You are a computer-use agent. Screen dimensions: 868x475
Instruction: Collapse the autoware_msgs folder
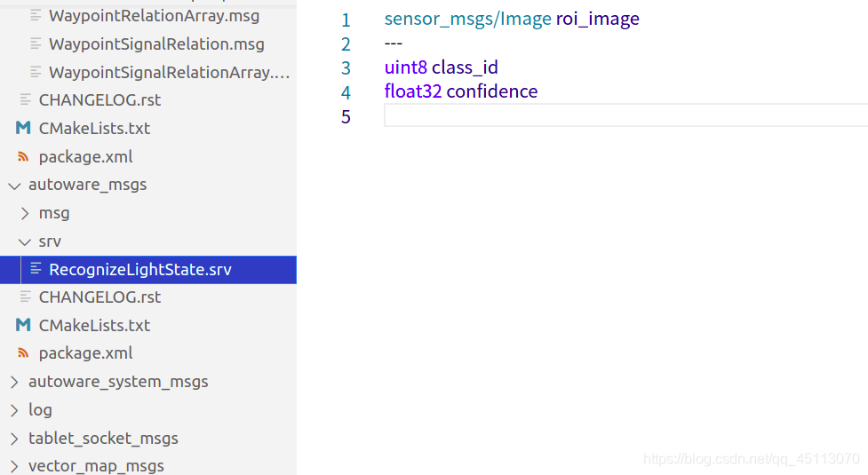pos(13,186)
